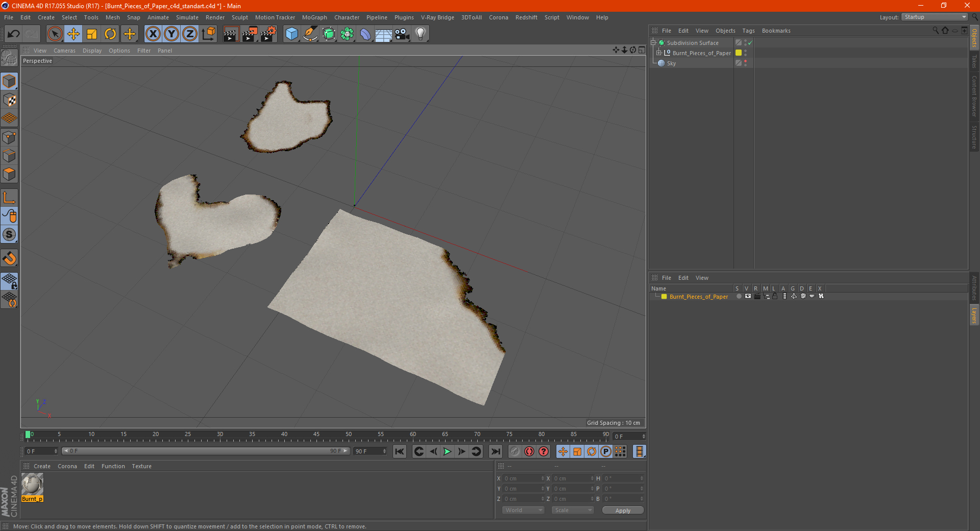Click Make Editable icon in left sidebar

[9, 58]
